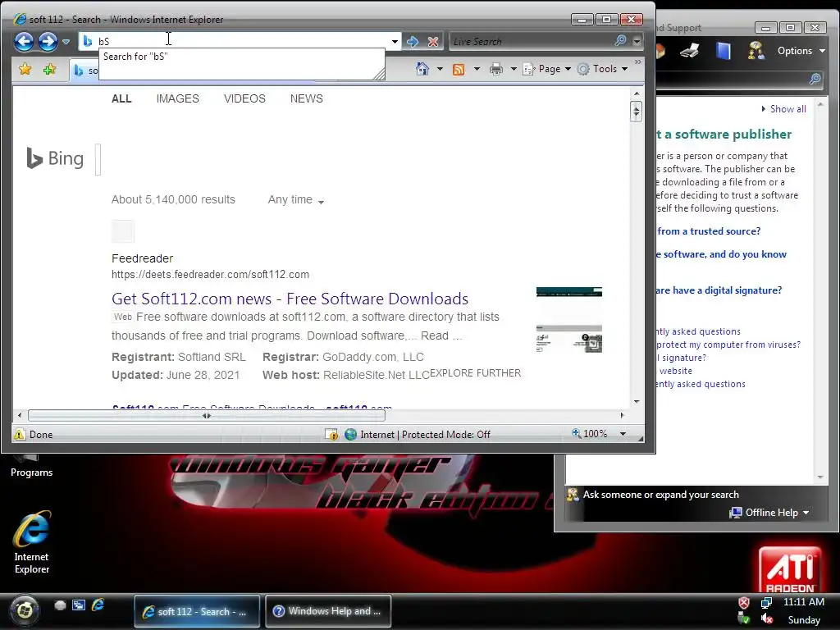Click About 5,140,000 results text
Image resolution: width=840 pixels, height=630 pixels.
tap(173, 199)
